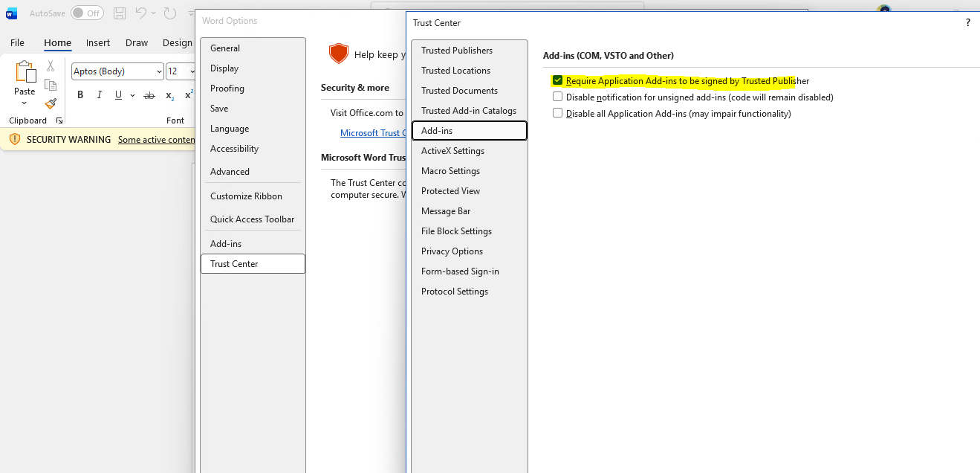This screenshot has height=473, width=980.
Task: Uncheck Require Application Add-ins to be signed
Action: point(557,80)
